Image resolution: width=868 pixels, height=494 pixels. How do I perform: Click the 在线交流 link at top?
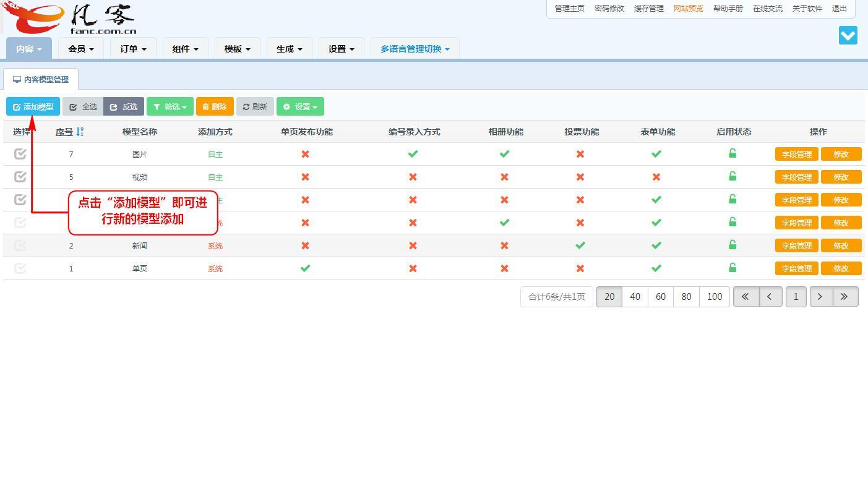[767, 9]
